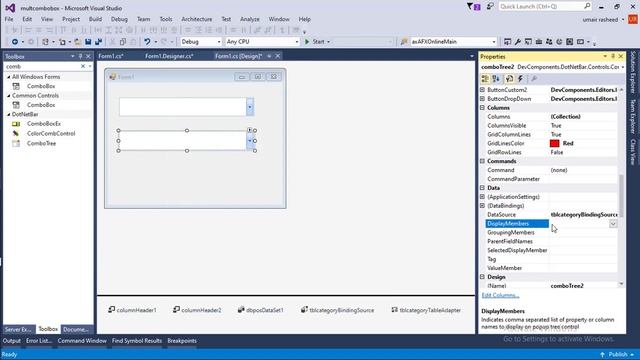Collapse the Data category in Properties
The width and height of the screenshot is (640, 360).
click(x=482, y=188)
